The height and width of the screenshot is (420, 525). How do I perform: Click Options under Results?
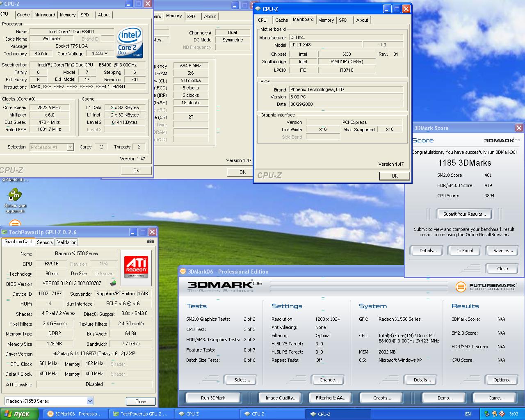(503, 380)
